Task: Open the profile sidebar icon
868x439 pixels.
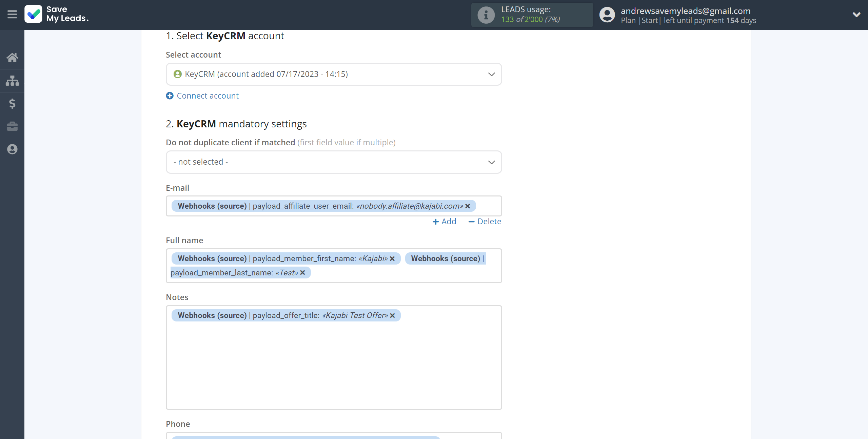Action: (x=12, y=149)
